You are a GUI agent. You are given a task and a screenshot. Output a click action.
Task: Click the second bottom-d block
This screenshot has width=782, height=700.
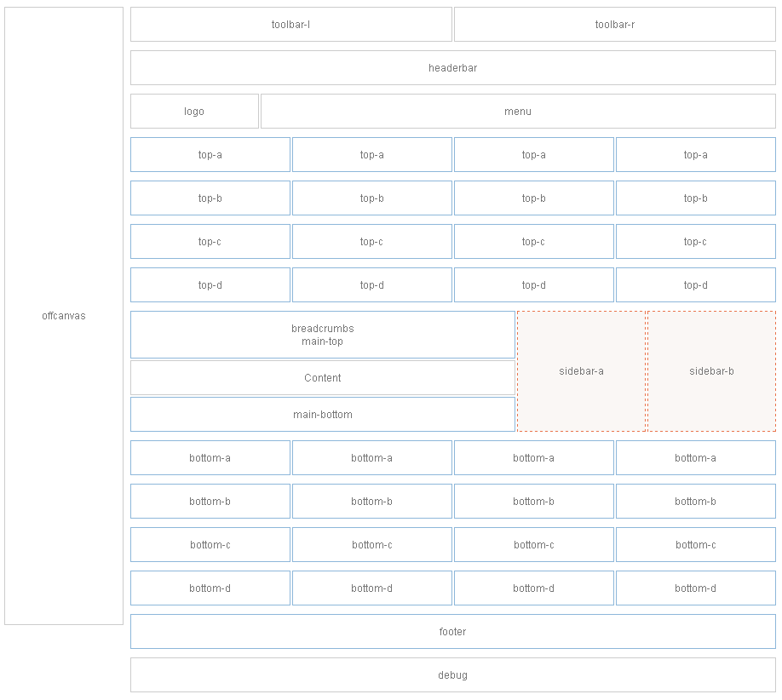[371, 588]
